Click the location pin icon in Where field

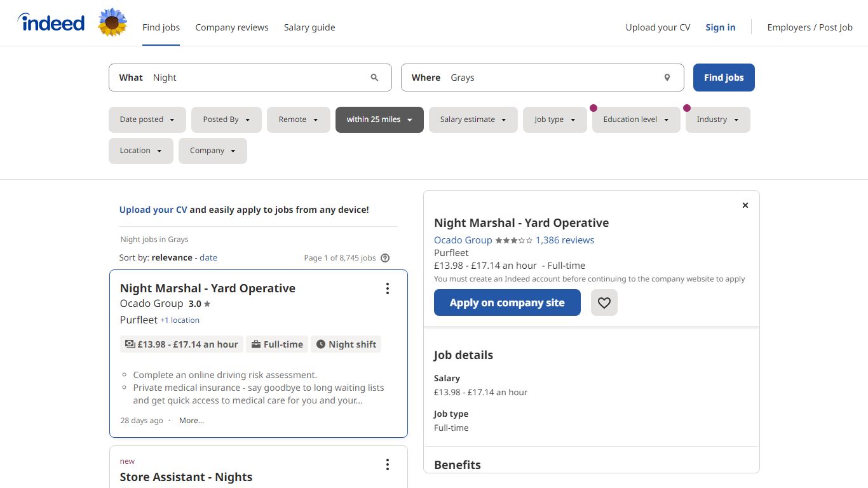[x=667, y=78]
